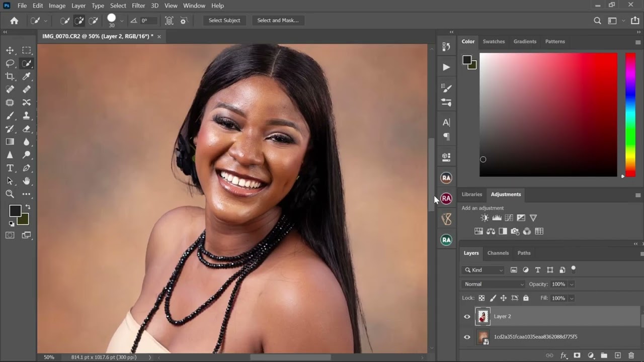Viewport: 644px width, 362px height.
Task: Open the File menu
Action: (22, 6)
